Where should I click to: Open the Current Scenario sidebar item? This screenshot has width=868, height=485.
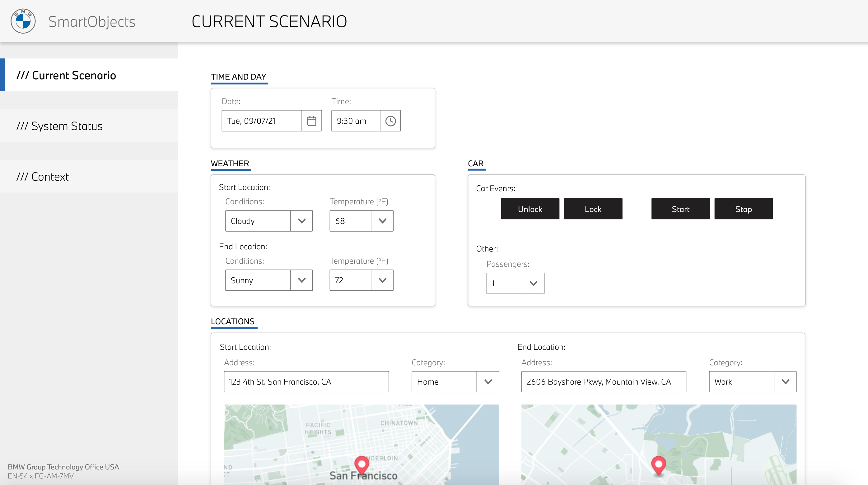(89, 75)
